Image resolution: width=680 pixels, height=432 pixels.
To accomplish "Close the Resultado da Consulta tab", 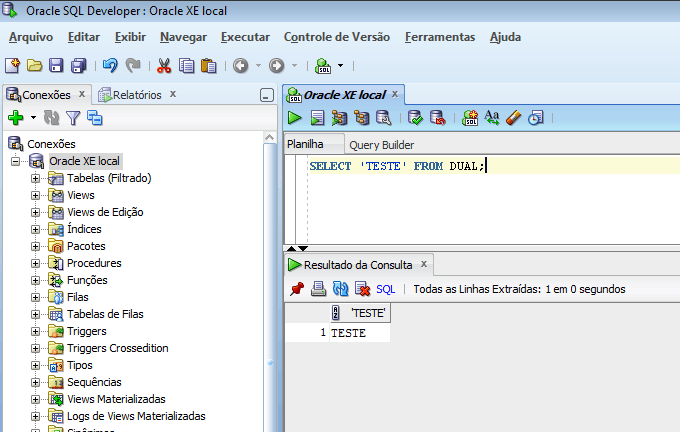I will click(x=424, y=264).
